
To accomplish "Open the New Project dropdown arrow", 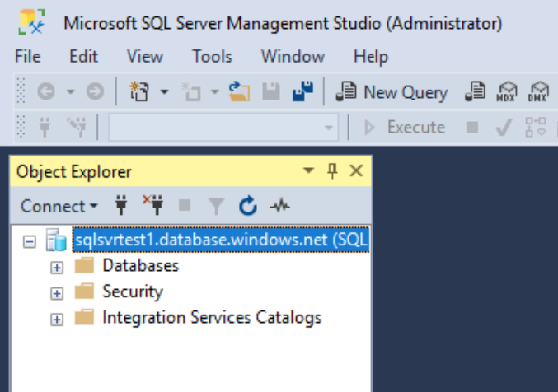I will (164, 91).
